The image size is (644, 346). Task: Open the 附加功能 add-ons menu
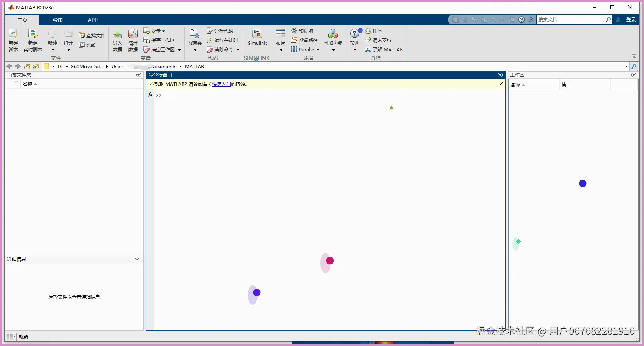click(x=333, y=40)
